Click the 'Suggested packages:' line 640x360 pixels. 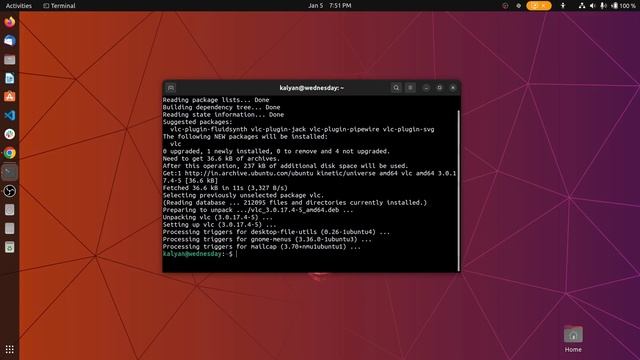[198, 122]
